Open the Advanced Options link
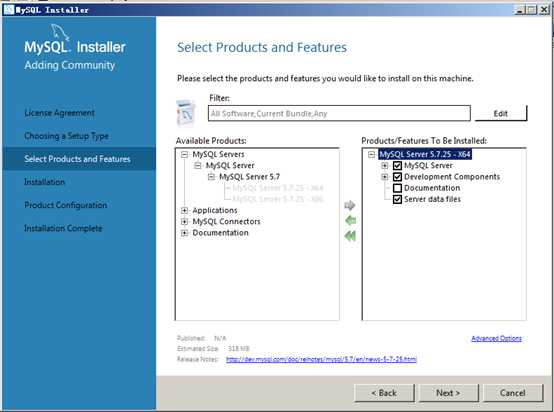 (496, 339)
